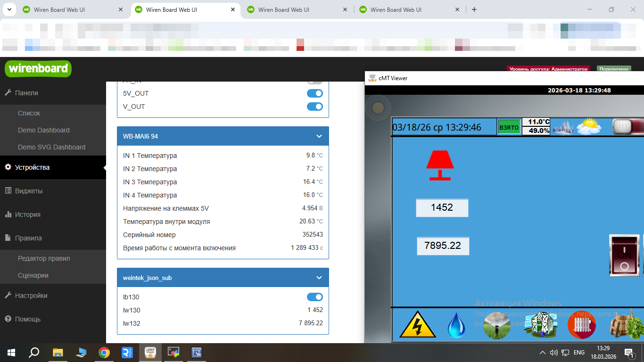
Task: Toggle the lb130 switch
Action: point(314,297)
